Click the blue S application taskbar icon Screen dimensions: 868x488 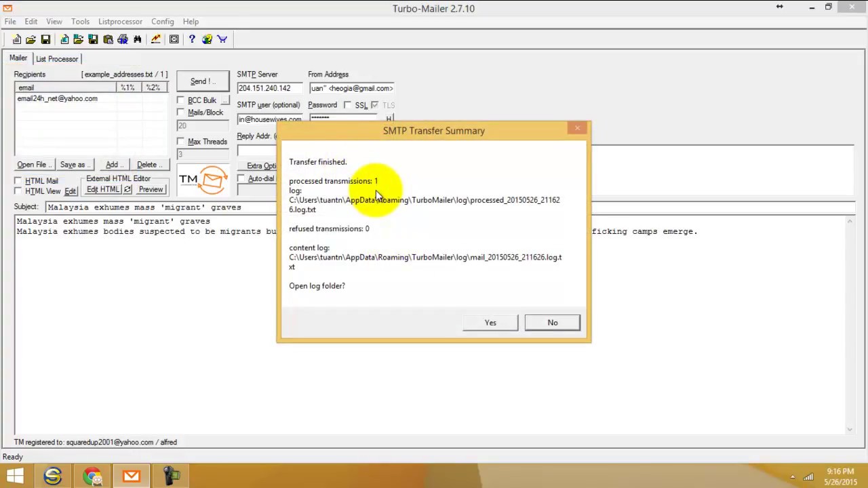(53, 476)
